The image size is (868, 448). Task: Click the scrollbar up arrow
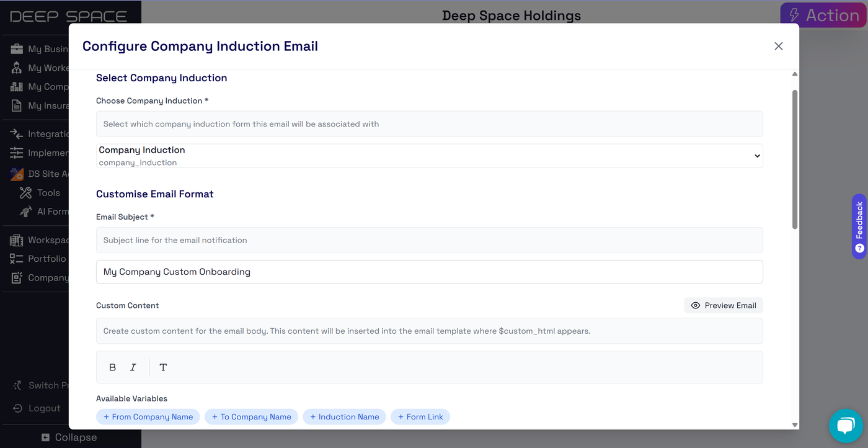795,74
